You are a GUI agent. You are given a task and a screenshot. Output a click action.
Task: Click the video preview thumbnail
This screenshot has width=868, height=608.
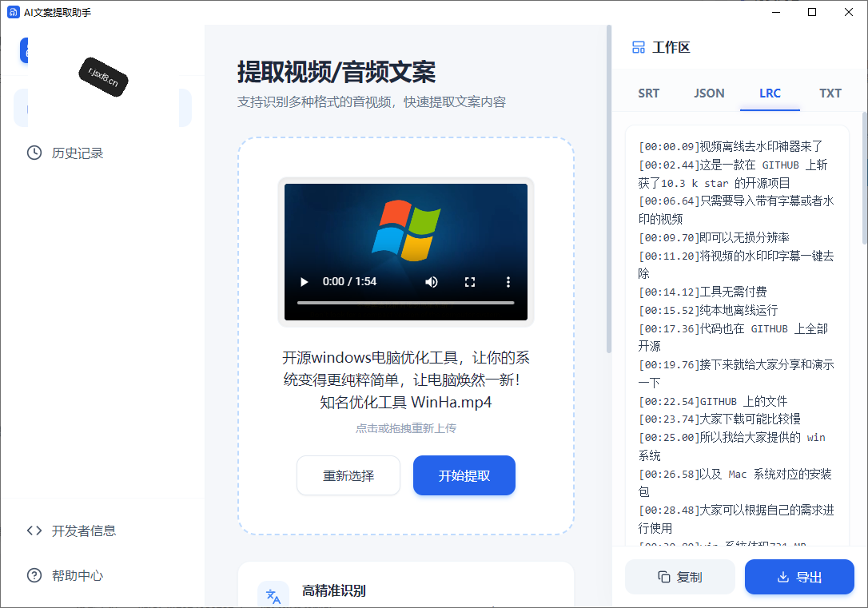point(406,252)
